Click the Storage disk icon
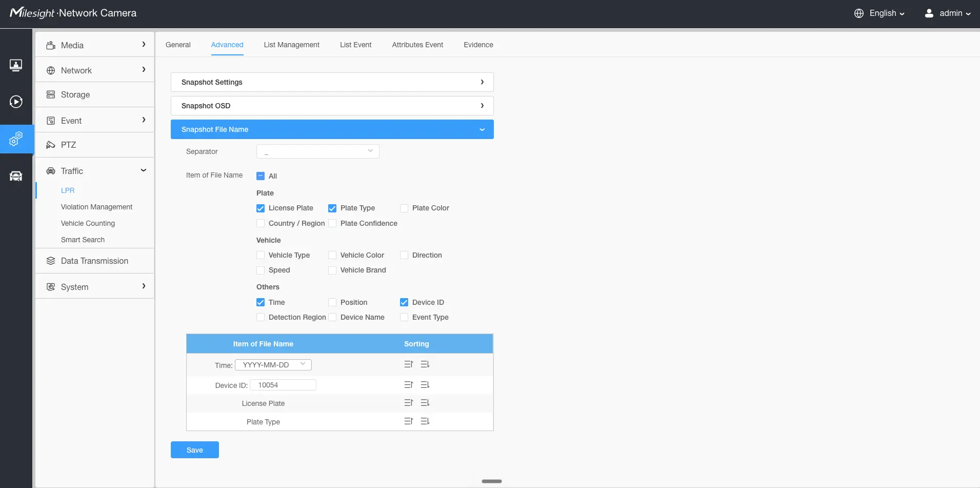This screenshot has height=488, width=980. click(x=51, y=94)
